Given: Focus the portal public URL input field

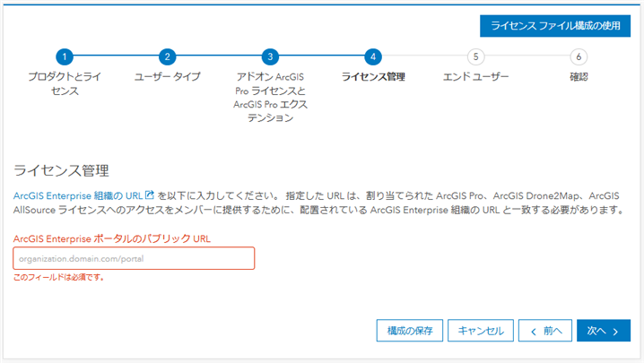Looking at the screenshot, I should pyautogui.click(x=134, y=258).
